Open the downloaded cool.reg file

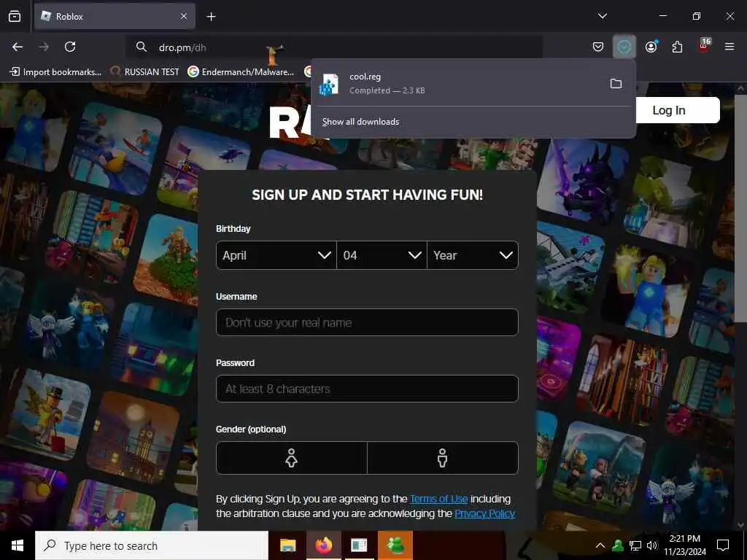click(457, 83)
